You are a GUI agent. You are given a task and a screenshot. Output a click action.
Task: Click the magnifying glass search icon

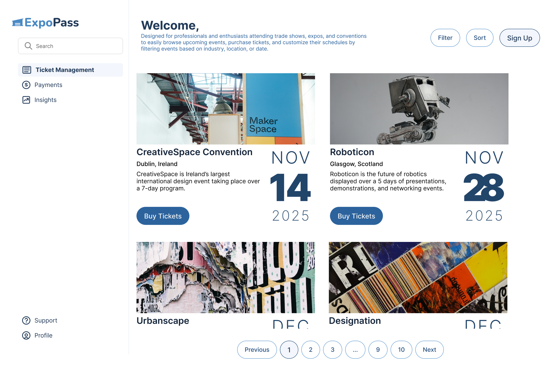(x=28, y=46)
